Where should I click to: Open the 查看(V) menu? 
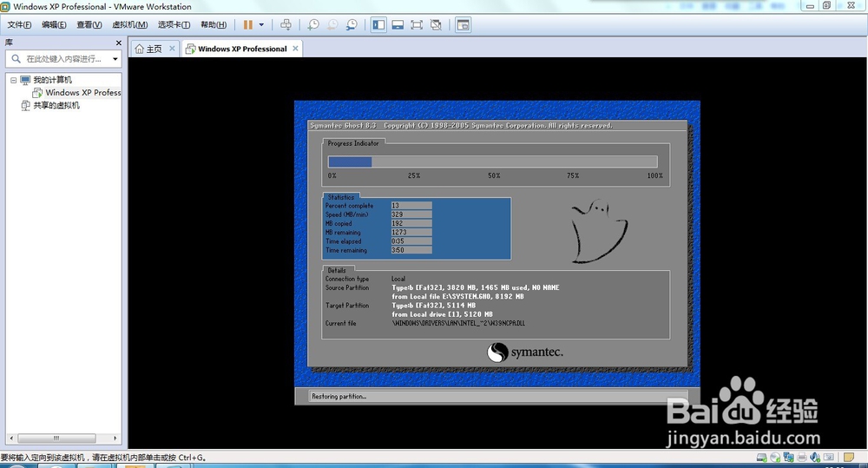coord(89,25)
